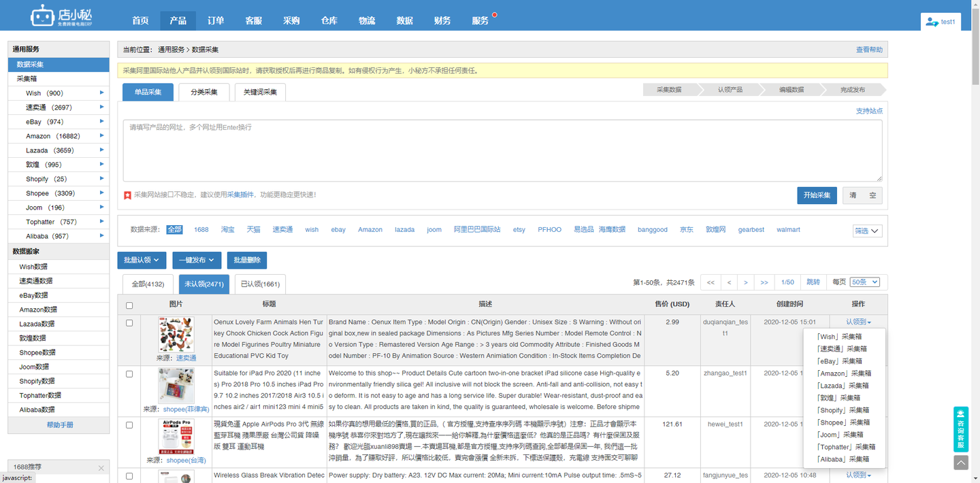
Task: Switch to the 分类采集 tab
Action: tap(204, 93)
